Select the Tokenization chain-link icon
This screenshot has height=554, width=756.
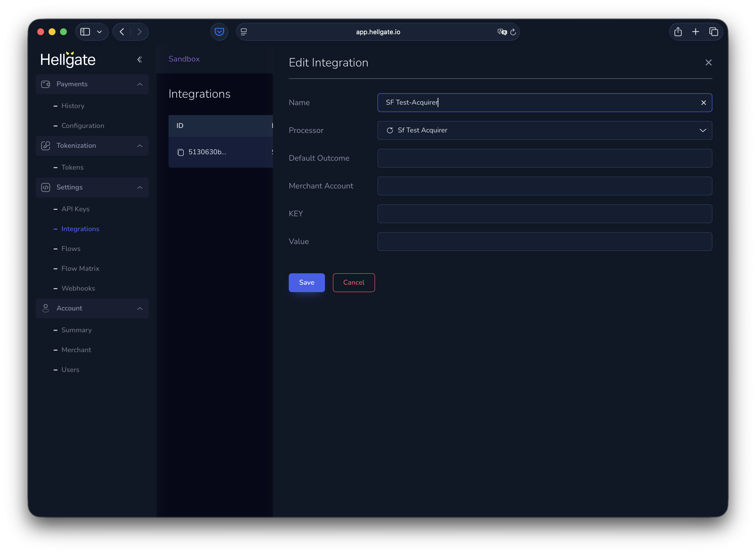pos(46,146)
